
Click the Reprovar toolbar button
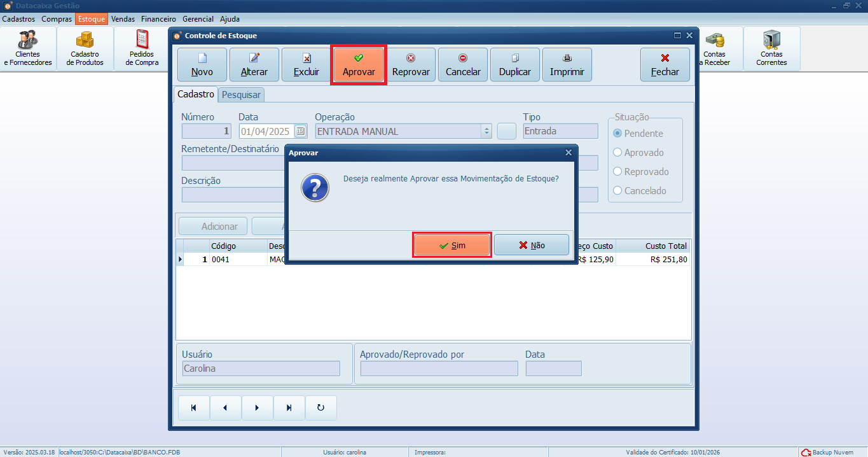pos(411,65)
